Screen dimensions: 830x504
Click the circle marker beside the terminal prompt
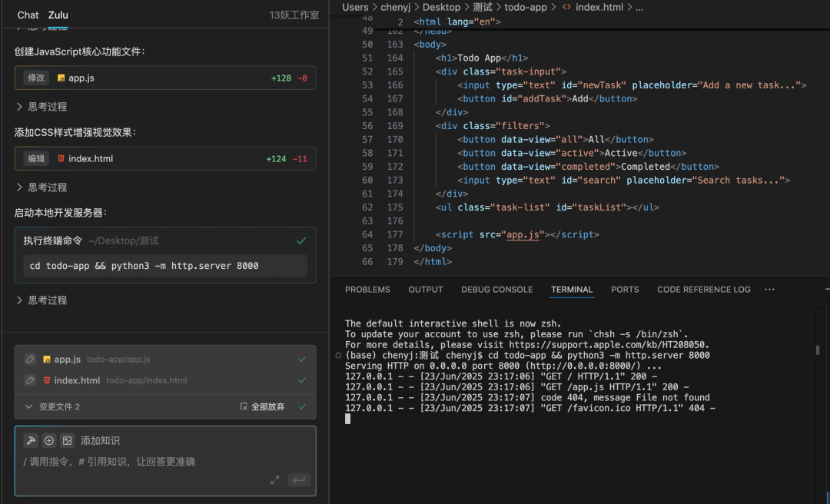coord(338,355)
